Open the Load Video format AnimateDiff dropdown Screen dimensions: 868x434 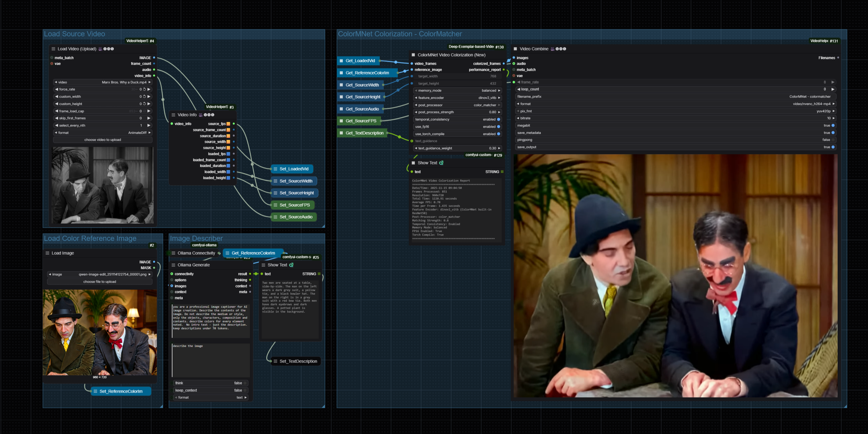point(103,133)
